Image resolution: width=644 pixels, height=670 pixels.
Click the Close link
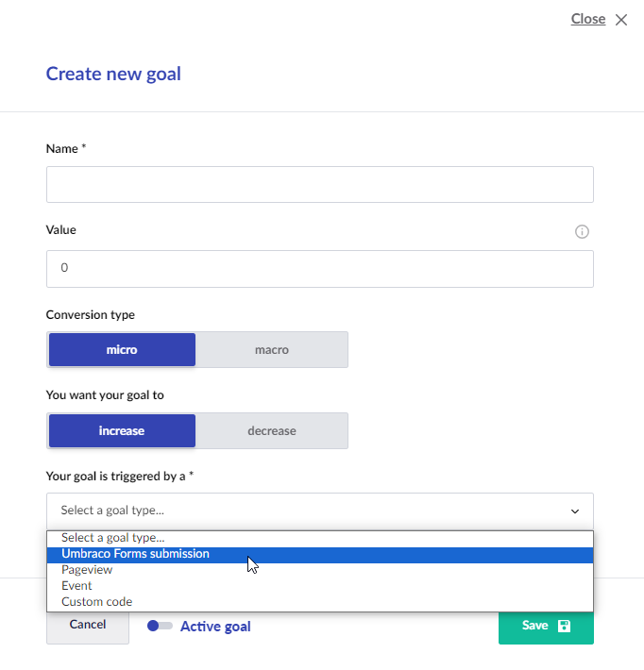587,19
